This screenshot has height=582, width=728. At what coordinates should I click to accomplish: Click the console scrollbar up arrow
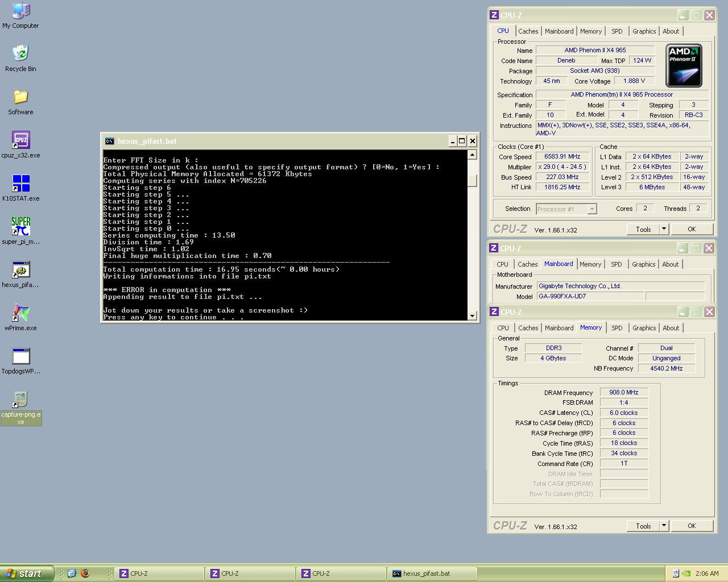tap(472, 155)
